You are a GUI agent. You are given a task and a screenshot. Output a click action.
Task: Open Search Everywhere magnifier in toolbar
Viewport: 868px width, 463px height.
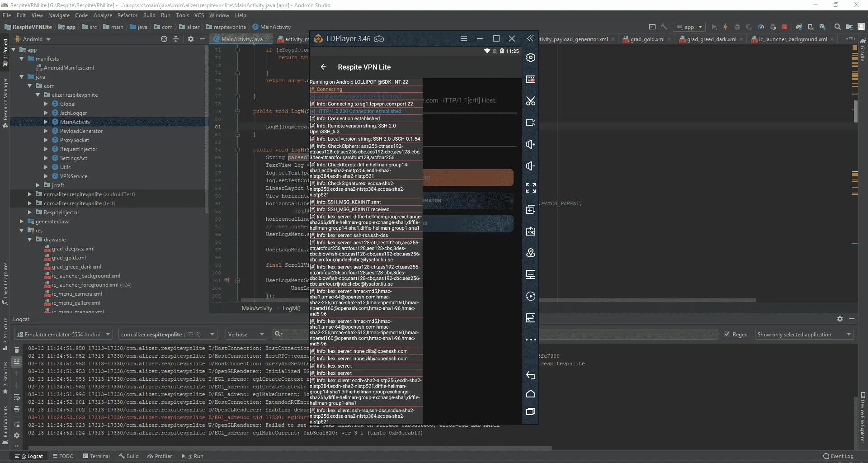837,27
